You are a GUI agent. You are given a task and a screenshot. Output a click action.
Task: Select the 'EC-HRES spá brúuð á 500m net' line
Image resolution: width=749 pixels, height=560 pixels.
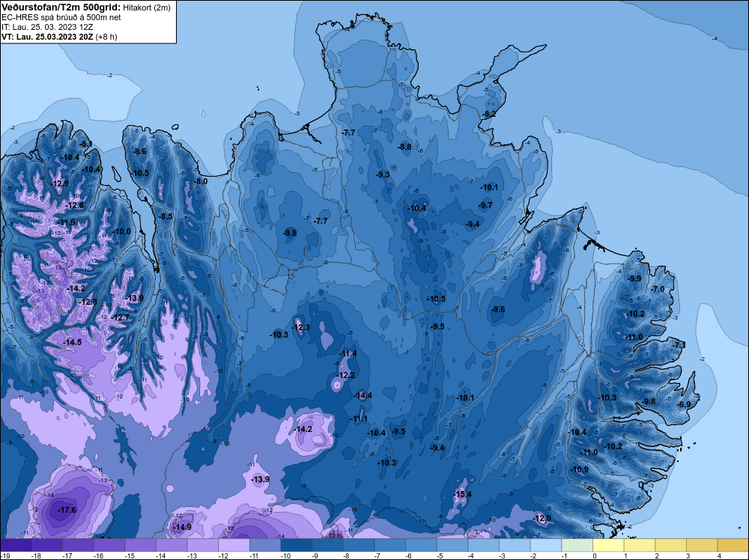coord(61,17)
